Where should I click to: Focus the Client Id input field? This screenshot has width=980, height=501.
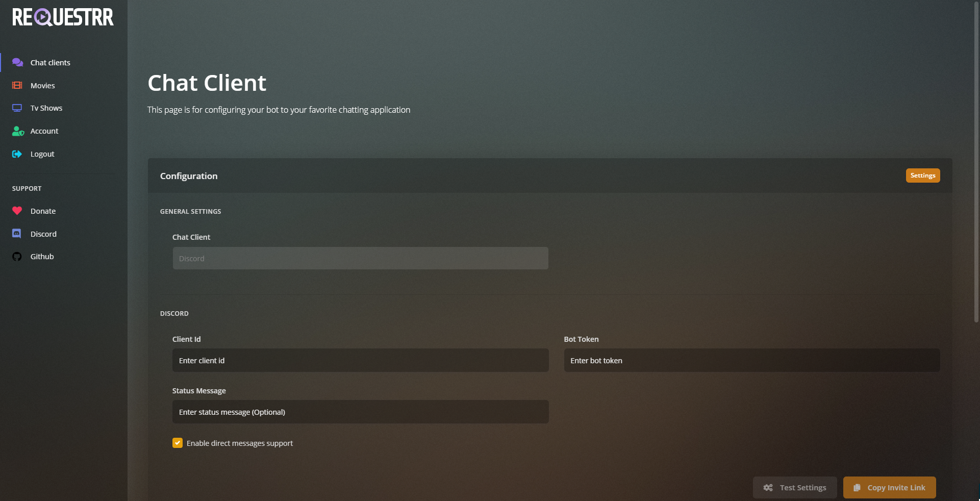[x=360, y=360]
